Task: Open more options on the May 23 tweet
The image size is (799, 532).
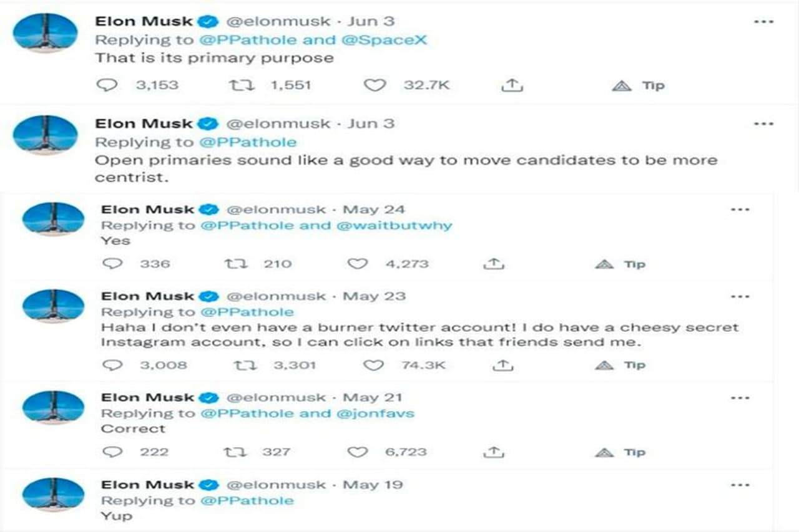Action: click(x=740, y=296)
